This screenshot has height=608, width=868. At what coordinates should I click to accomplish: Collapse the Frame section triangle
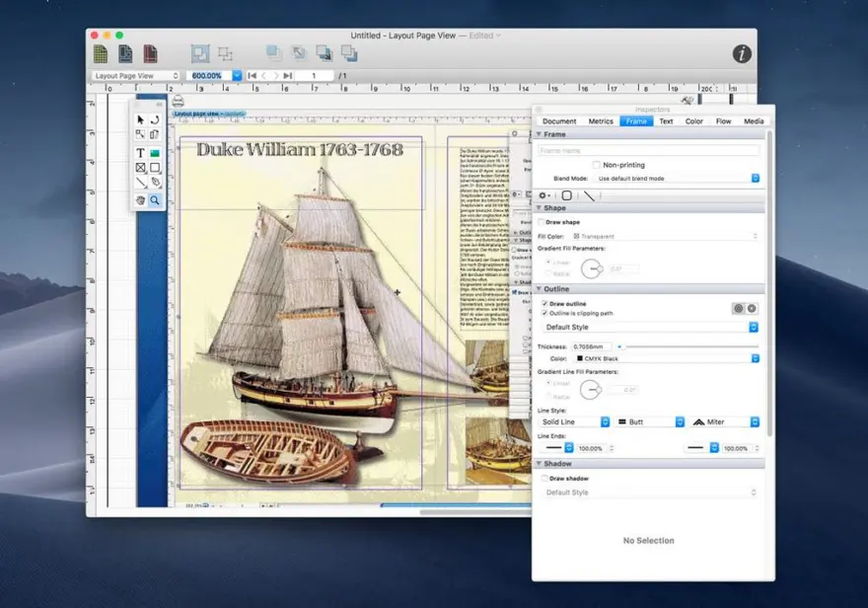(x=539, y=134)
